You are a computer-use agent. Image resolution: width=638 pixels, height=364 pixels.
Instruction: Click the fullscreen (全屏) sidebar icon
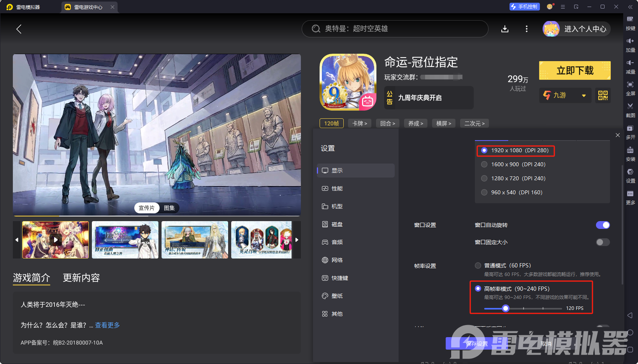[631, 88]
